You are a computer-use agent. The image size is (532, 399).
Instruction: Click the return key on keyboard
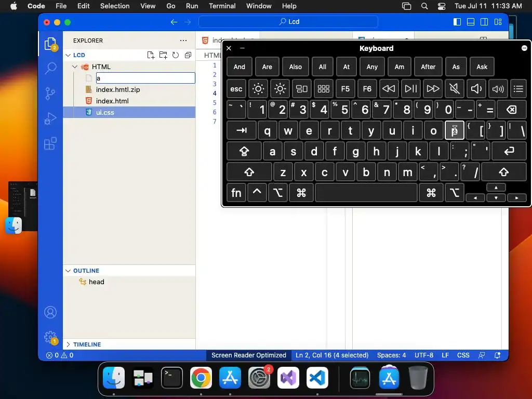(x=509, y=151)
